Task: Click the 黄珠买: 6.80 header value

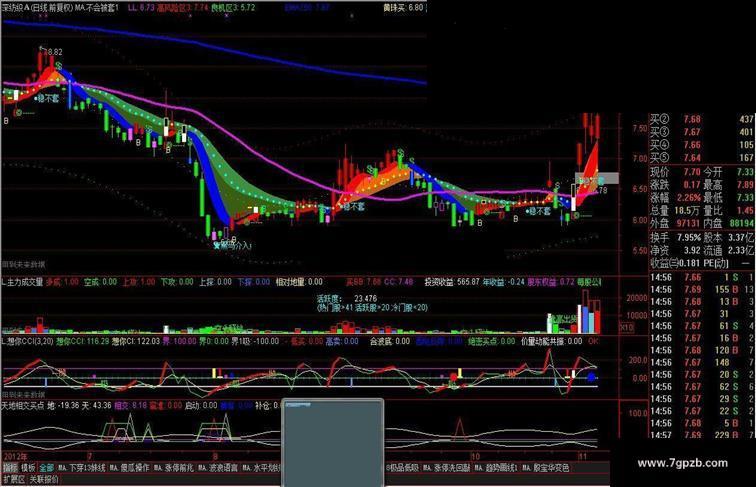Action: click(403, 8)
